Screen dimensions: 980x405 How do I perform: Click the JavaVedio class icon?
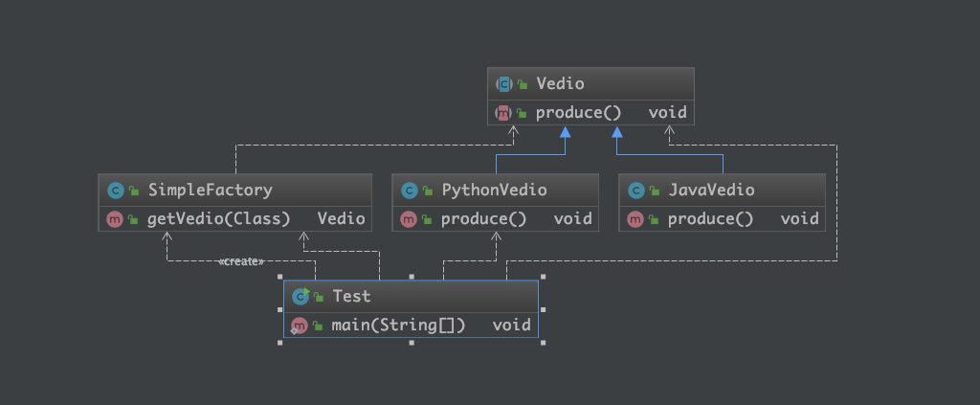click(635, 191)
